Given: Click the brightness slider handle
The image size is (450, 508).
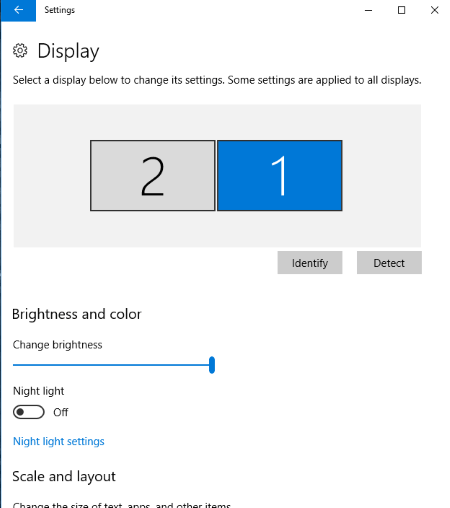Looking at the screenshot, I should pyautogui.click(x=212, y=365).
